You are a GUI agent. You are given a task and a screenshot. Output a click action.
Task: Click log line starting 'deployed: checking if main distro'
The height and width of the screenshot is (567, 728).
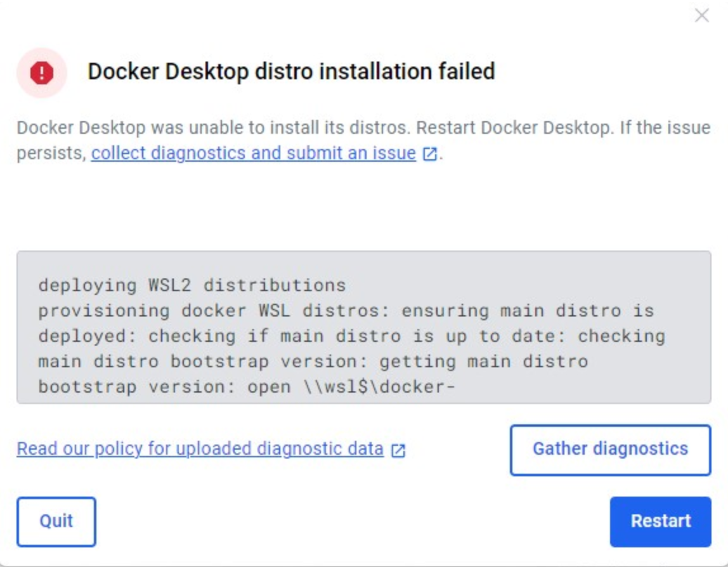click(352, 336)
